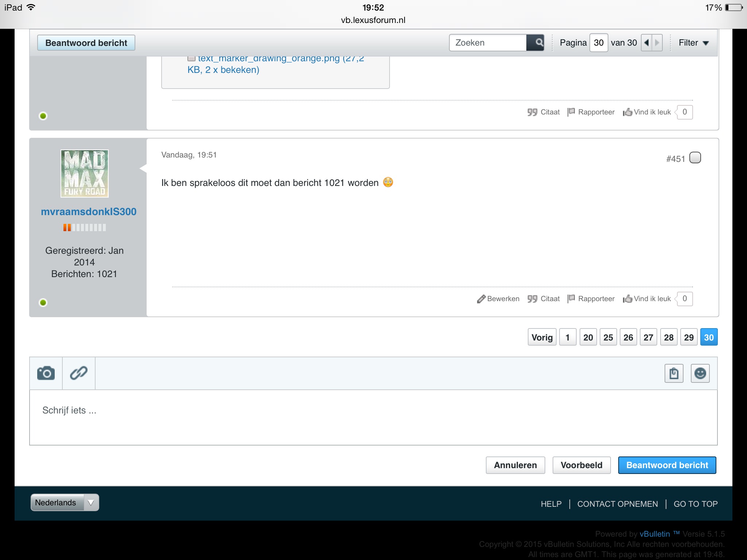Expand the Nederlands language selector
The image size is (747, 560).
65,503
